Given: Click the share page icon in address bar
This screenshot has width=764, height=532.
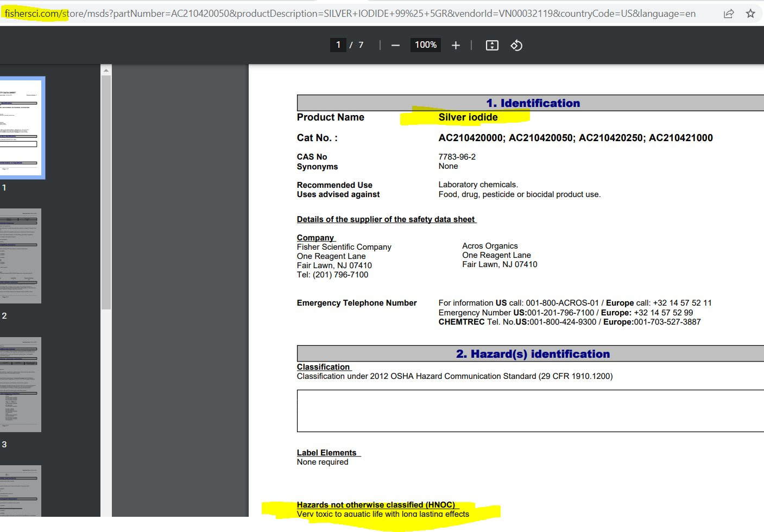Looking at the screenshot, I should 729,14.
